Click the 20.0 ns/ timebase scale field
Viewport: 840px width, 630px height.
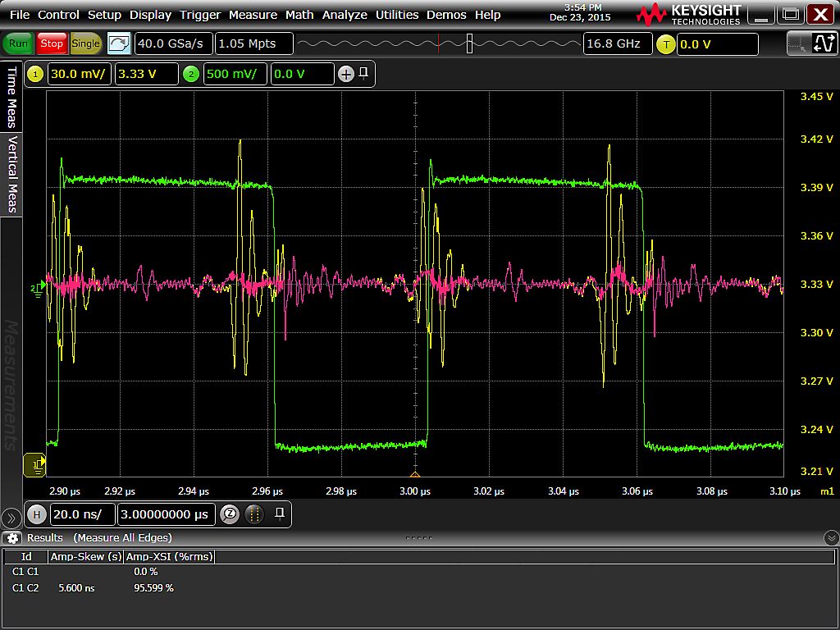point(81,514)
